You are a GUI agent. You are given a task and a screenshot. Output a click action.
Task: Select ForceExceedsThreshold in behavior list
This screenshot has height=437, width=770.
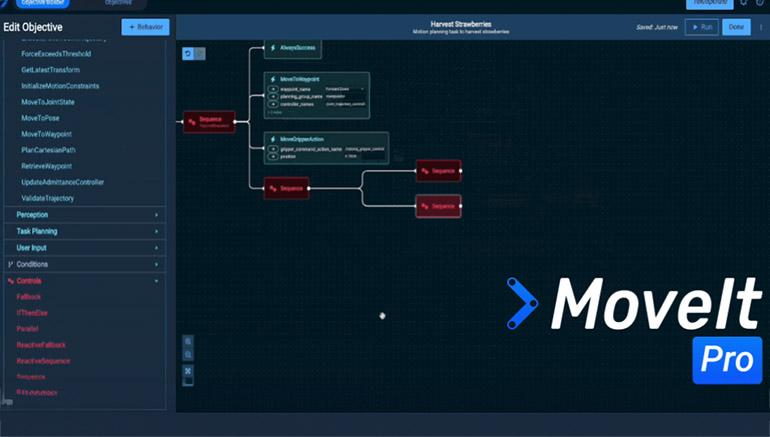[56, 54]
